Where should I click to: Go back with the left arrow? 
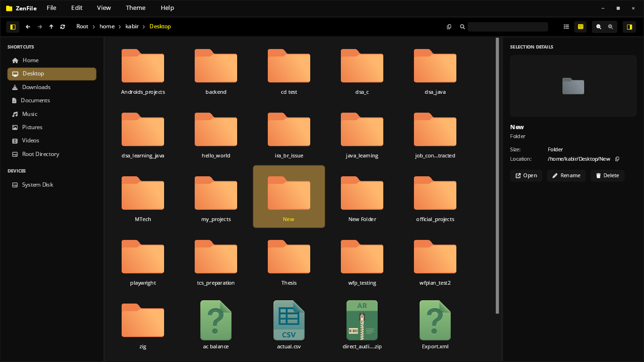coord(28,27)
